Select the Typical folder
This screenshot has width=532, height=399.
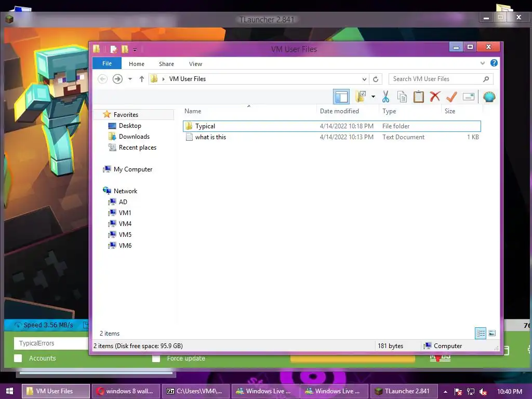tap(332, 126)
